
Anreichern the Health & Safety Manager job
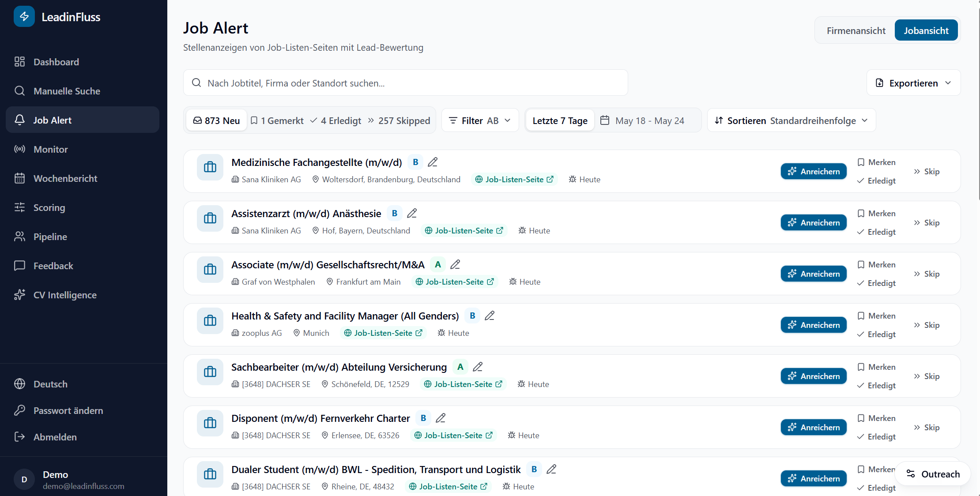pos(814,325)
